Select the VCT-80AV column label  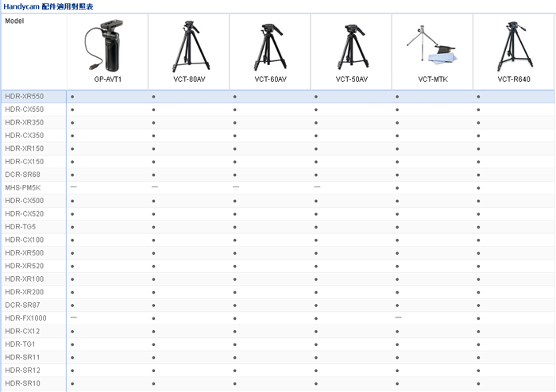[x=189, y=79]
